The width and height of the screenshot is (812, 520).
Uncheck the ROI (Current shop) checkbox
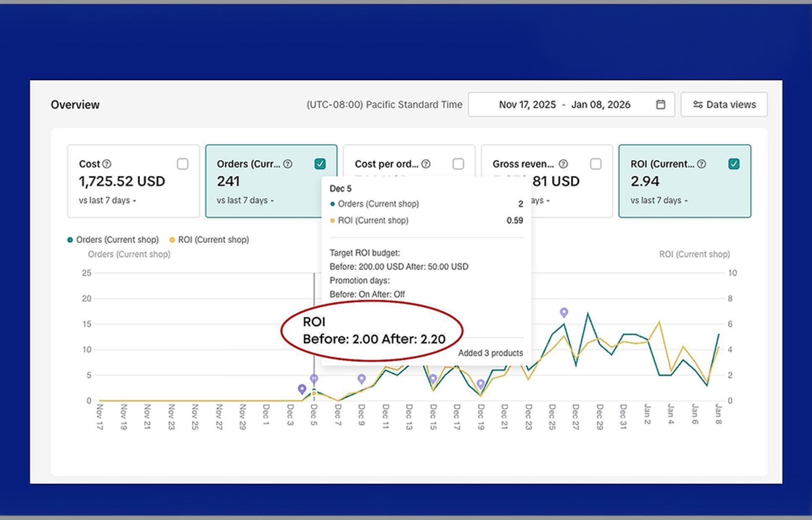point(734,164)
